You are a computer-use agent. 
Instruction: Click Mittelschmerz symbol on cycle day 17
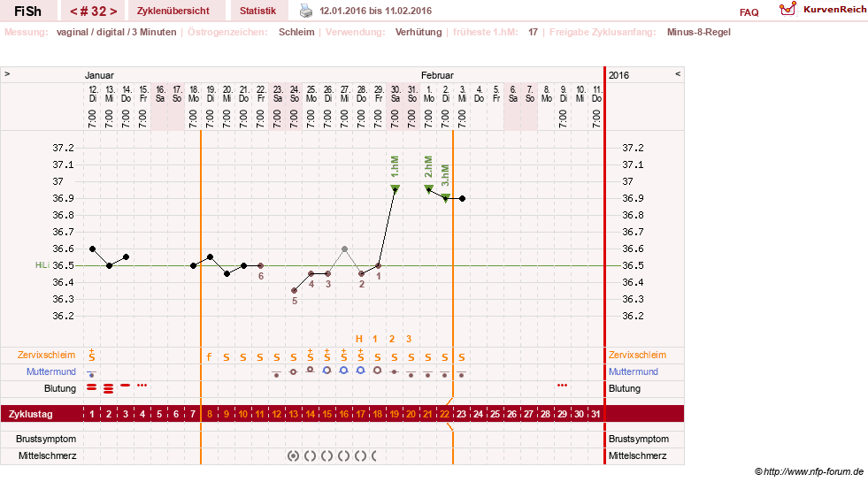[360, 456]
